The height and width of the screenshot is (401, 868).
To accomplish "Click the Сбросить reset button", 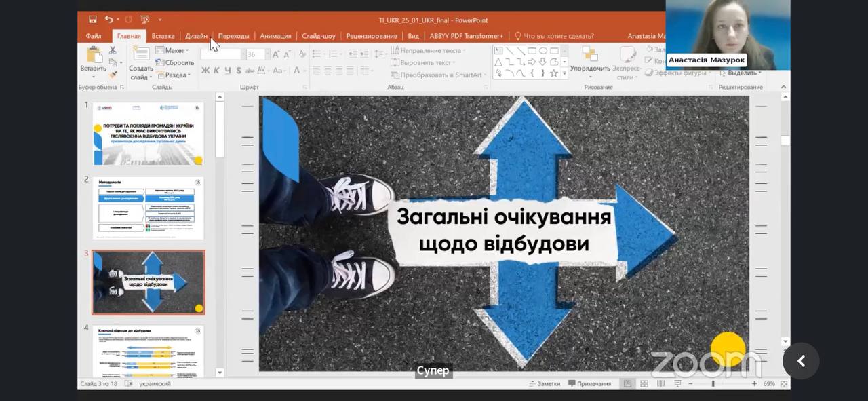I will (179, 62).
